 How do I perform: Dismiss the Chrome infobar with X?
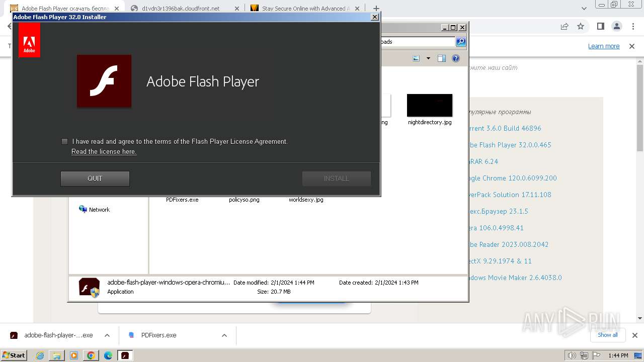632,46
